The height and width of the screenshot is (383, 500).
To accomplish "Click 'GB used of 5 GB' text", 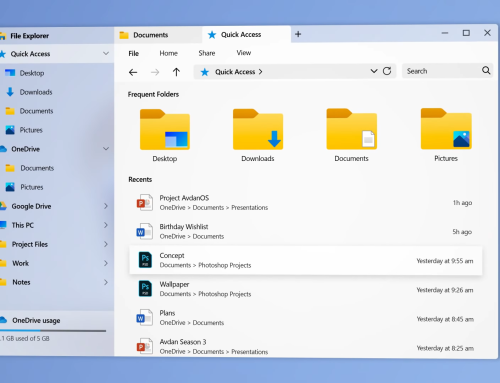I will click(x=28, y=338).
